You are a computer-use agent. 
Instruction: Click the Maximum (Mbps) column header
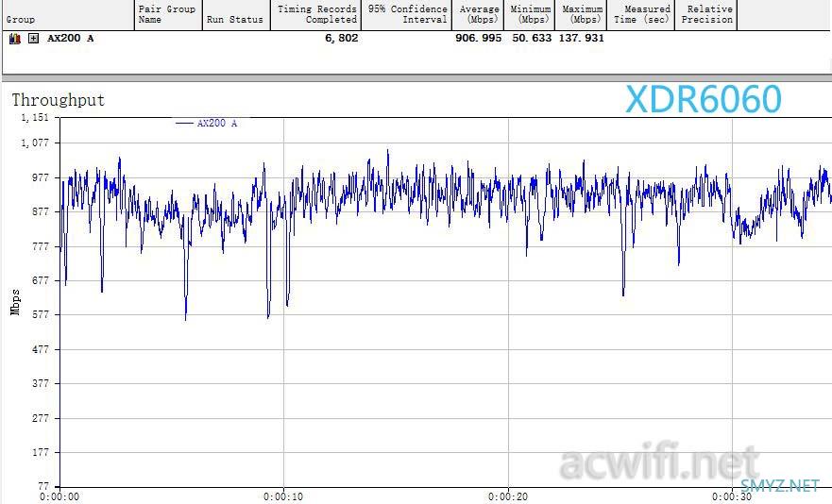pos(581,15)
